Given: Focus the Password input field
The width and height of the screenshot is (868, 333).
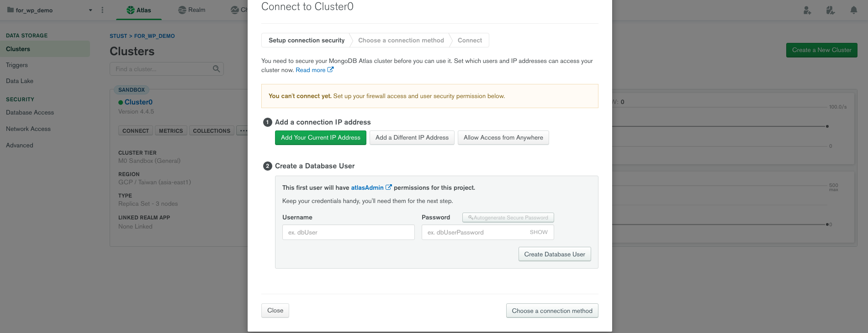Looking at the screenshot, I should click(473, 232).
